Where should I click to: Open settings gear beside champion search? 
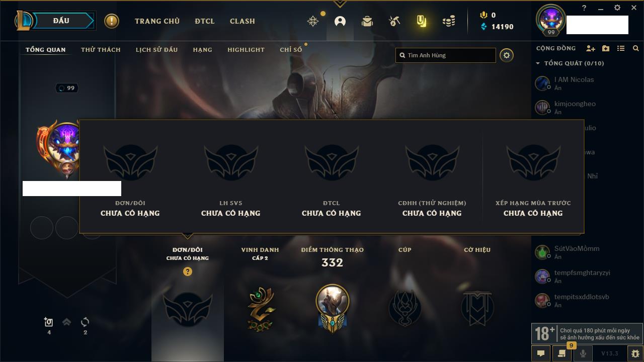pos(507,55)
